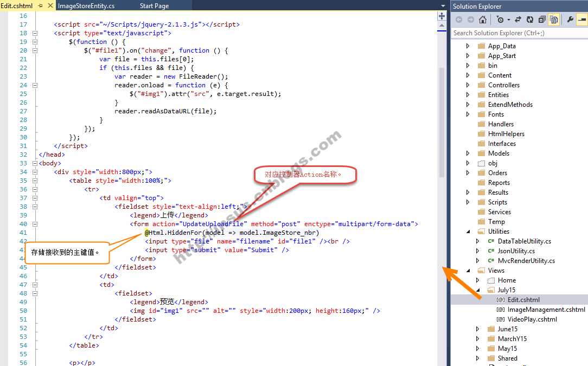Click the Temp folder icon
This screenshot has height=366, width=588.
(x=482, y=221)
